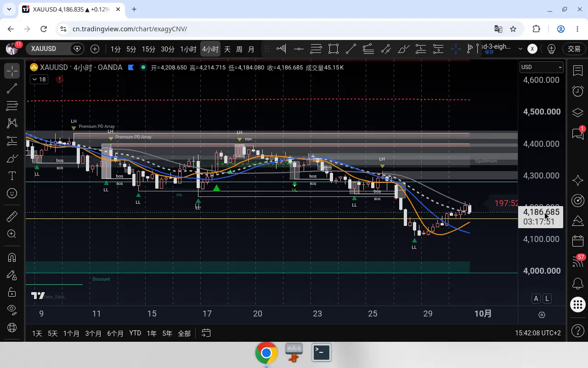Open the object tree layers icon
The width and height of the screenshot is (588, 368).
(578, 113)
